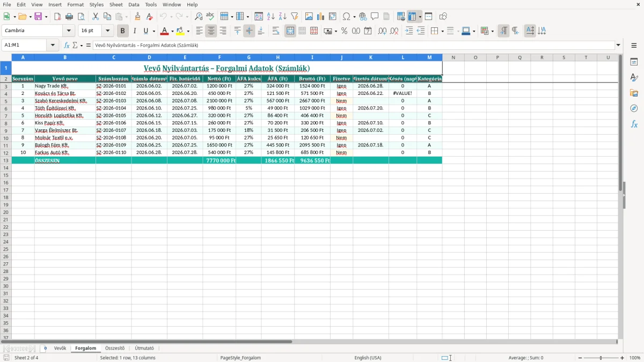644x362 pixels.
Task: Open the Format menu
Action: [75, 4]
